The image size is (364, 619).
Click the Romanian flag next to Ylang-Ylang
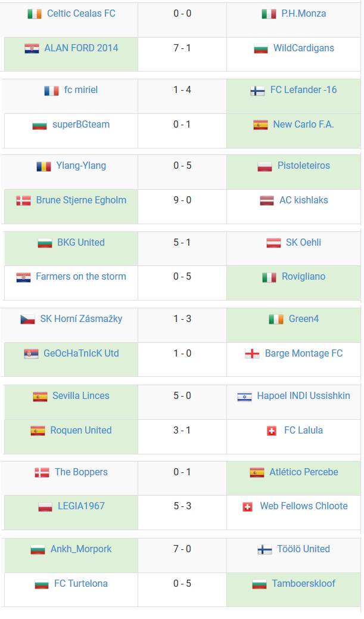coord(43,166)
